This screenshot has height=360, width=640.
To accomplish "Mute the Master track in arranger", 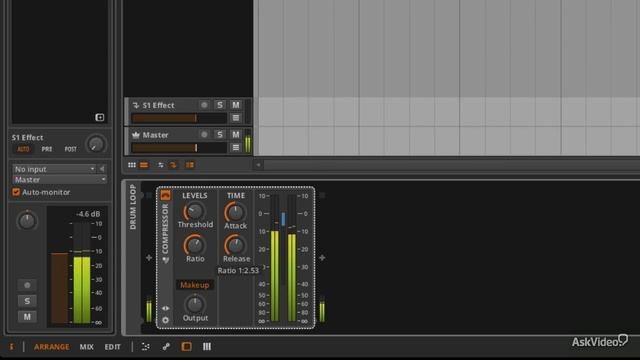I will pos(236,135).
